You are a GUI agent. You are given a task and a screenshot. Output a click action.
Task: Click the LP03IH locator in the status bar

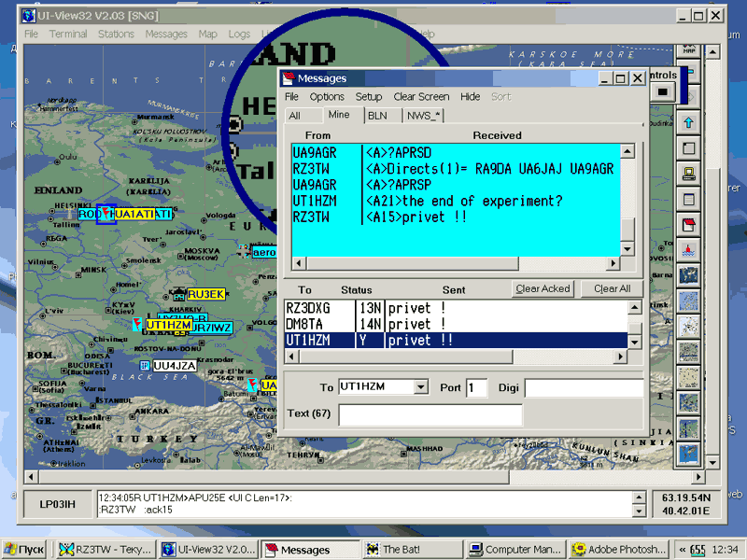57,504
